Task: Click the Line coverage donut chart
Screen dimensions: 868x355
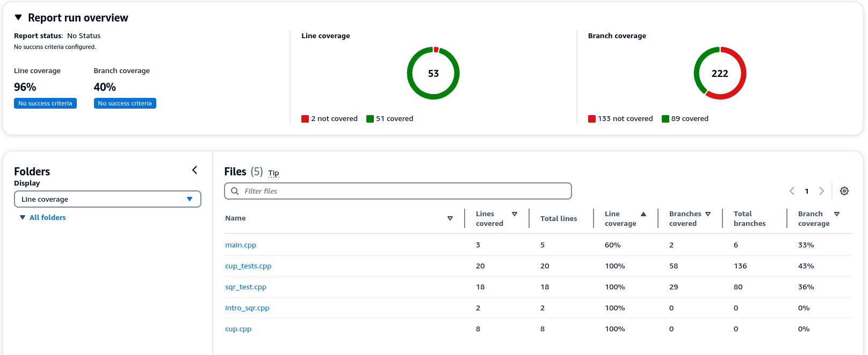Action: coord(433,73)
